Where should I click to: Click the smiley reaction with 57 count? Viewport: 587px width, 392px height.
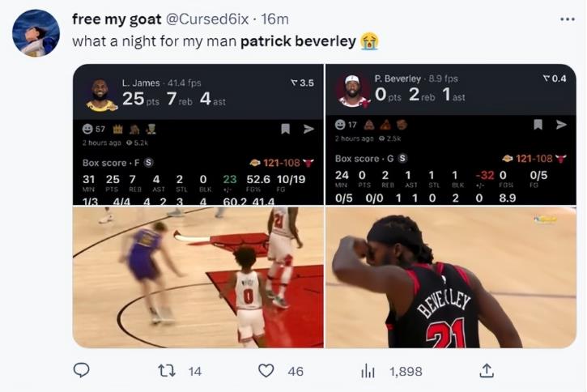(x=94, y=129)
